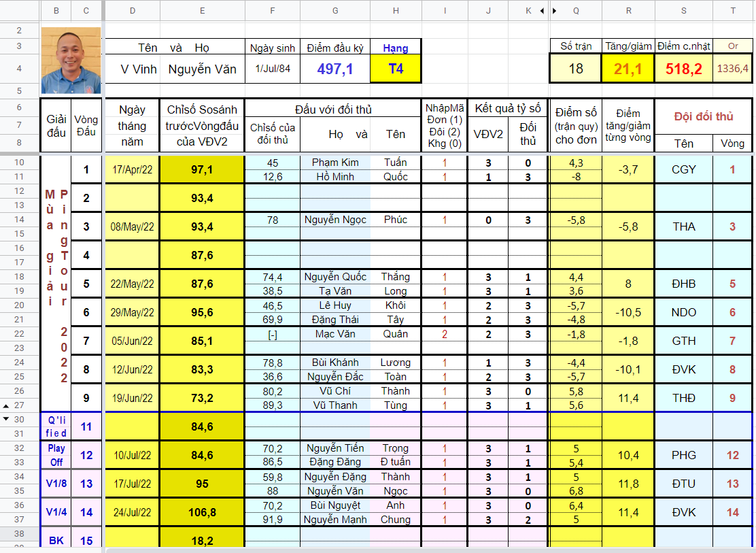The height and width of the screenshot is (553, 756).
Task: Select opponent team cell THA
Action: click(684, 227)
